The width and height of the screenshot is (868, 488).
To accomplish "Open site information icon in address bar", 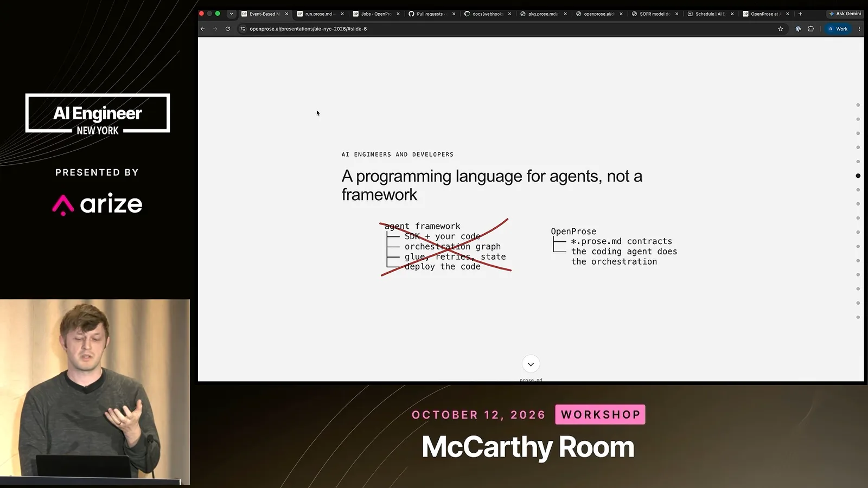I will 242,29.
